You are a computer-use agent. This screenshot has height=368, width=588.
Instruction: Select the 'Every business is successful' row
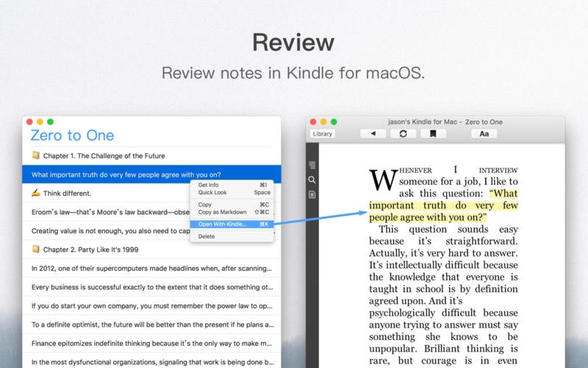click(151, 287)
